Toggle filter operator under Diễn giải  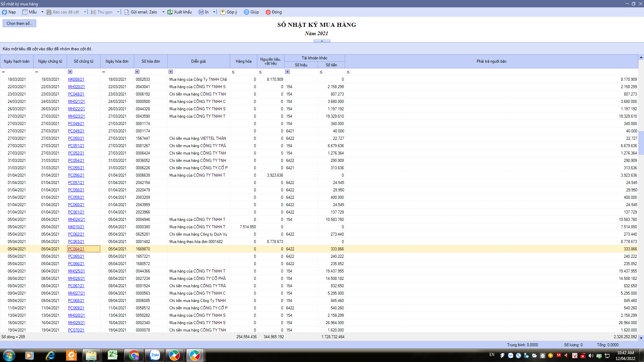(x=171, y=72)
